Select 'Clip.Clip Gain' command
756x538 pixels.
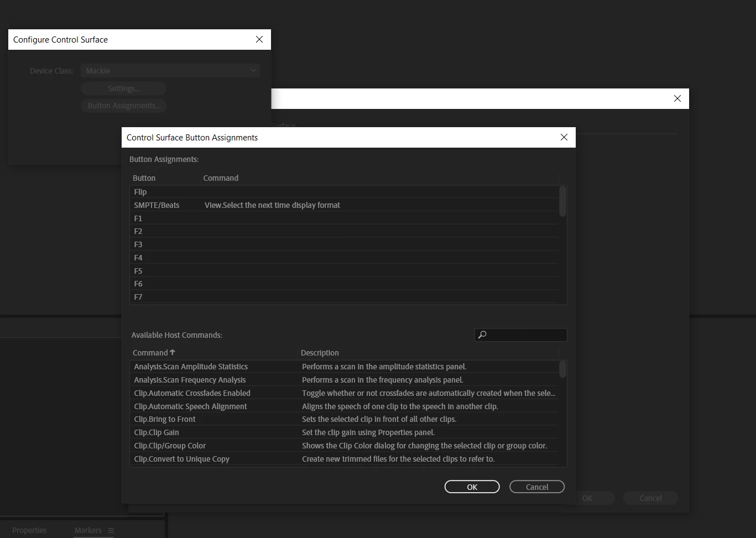tap(157, 432)
